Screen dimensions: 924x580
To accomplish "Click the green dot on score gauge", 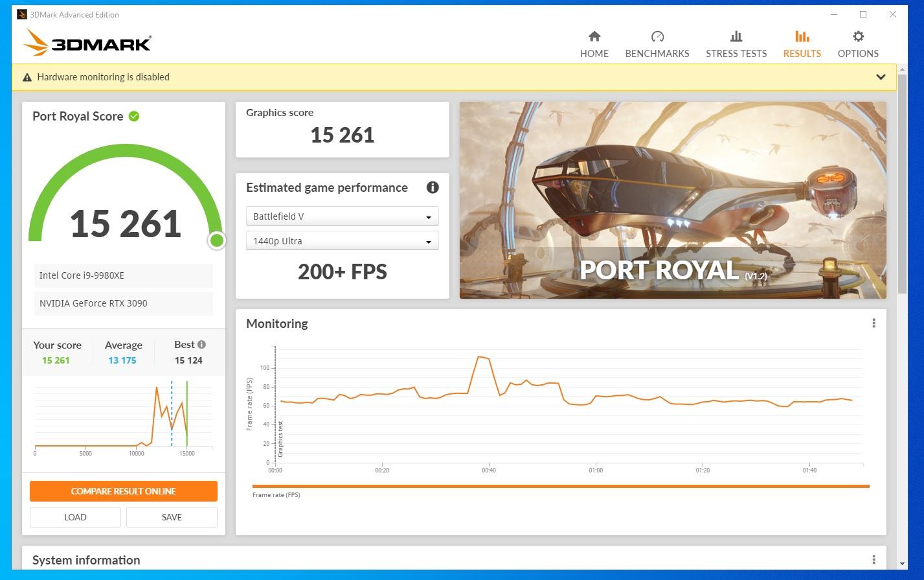I will click(217, 241).
